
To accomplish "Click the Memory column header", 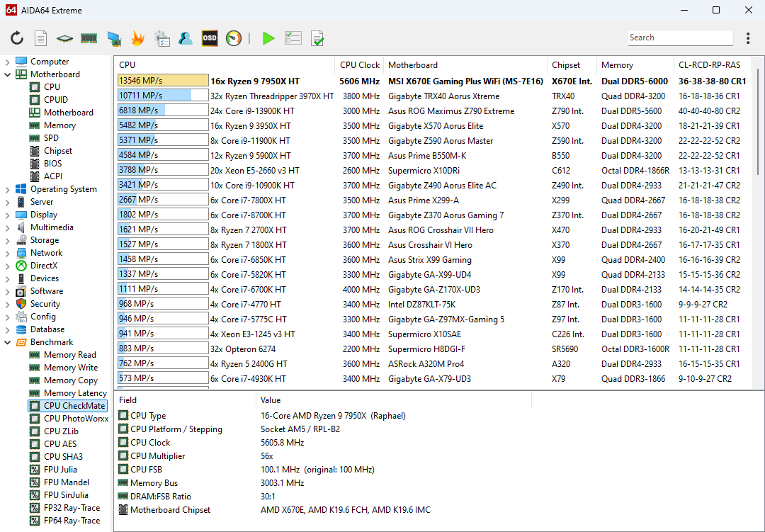I will (617, 65).
